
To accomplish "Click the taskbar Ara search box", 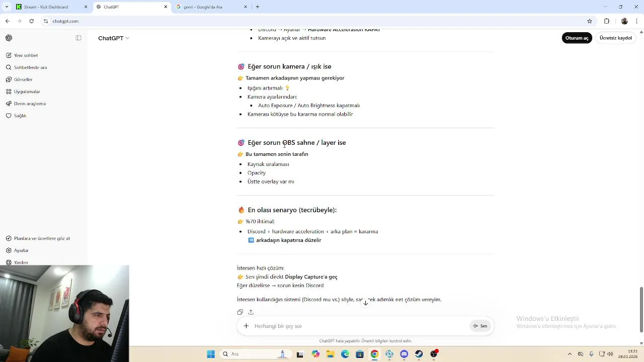I will [256, 354].
